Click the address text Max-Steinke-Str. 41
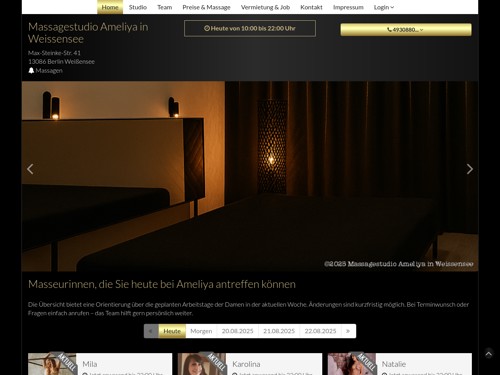The image size is (500, 375). click(x=54, y=53)
